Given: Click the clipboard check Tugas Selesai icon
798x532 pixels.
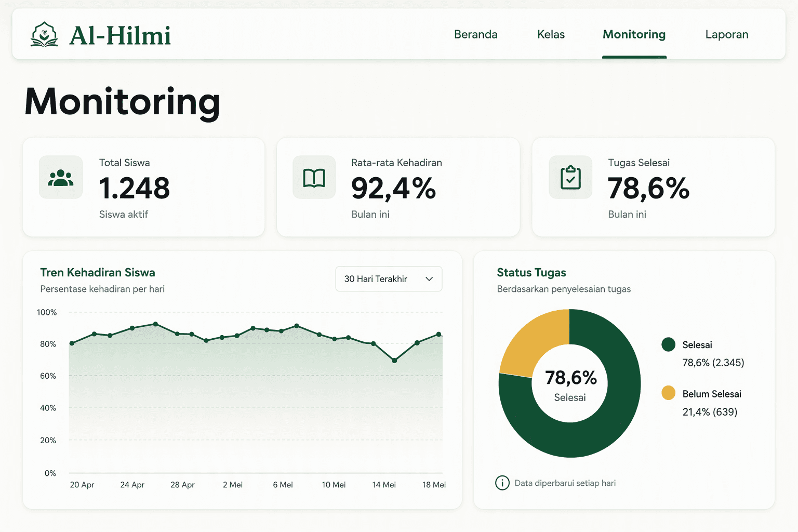Looking at the screenshot, I should click(570, 178).
